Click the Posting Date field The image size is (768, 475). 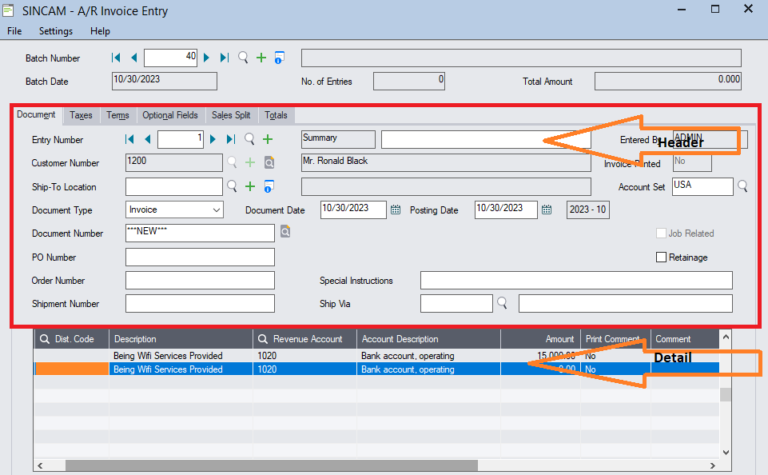505,210
